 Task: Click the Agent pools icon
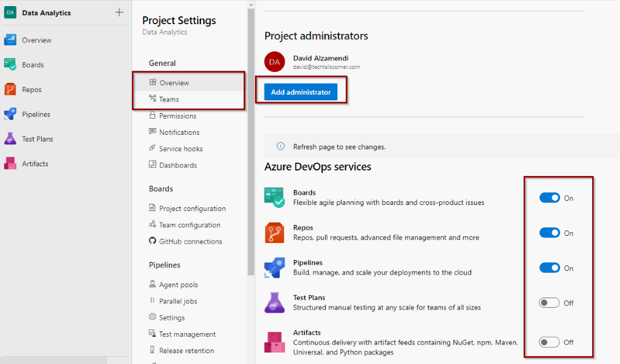(x=152, y=284)
